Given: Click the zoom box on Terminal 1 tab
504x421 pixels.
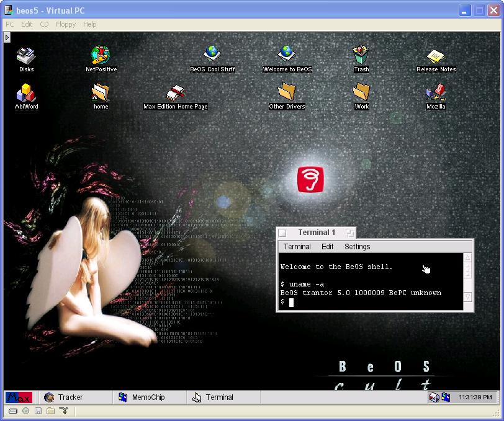Looking at the screenshot, I should click(x=349, y=233).
